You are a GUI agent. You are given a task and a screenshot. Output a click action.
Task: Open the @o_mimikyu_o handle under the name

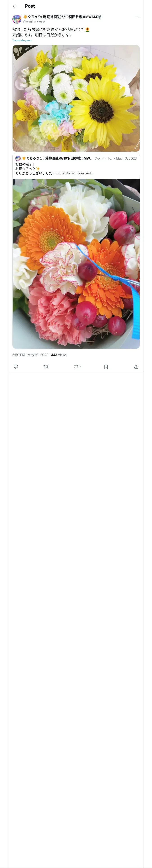point(34,21)
